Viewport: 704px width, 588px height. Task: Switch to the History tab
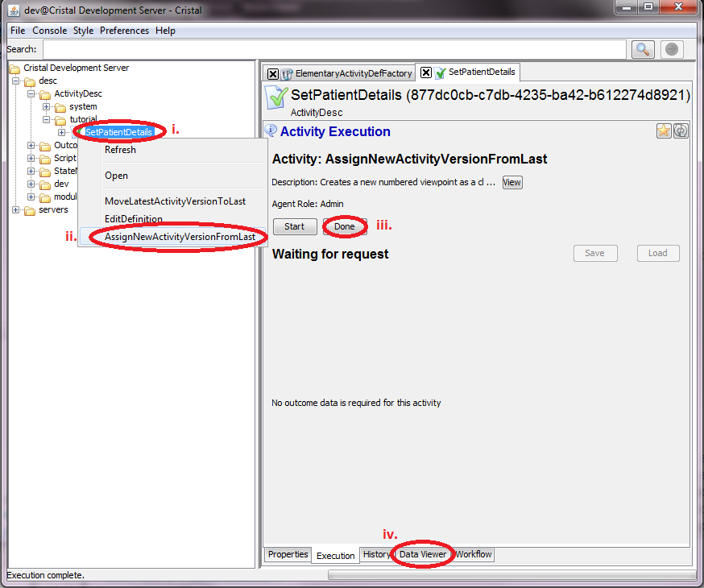click(376, 554)
